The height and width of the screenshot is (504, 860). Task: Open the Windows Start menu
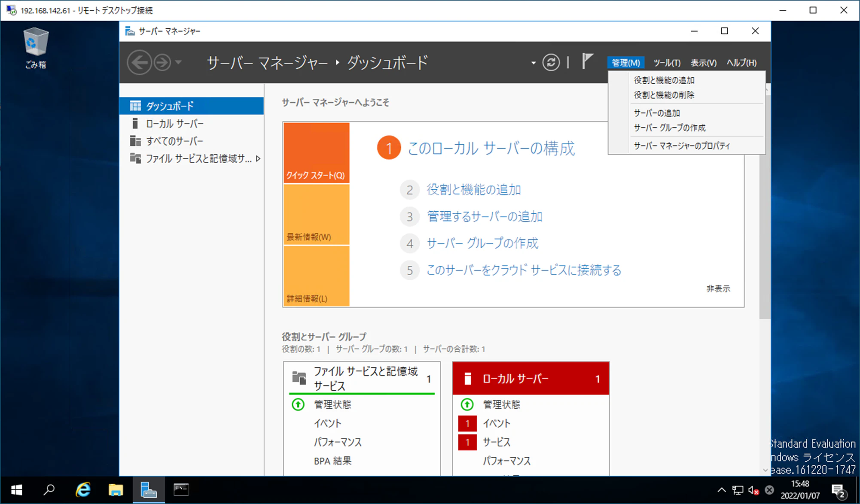tap(16, 490)
